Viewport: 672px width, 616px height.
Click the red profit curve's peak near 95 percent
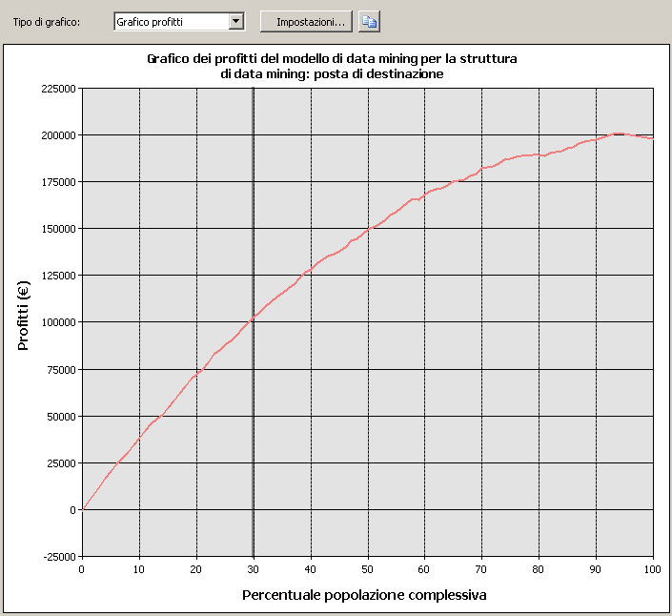[x=619, y=133]
